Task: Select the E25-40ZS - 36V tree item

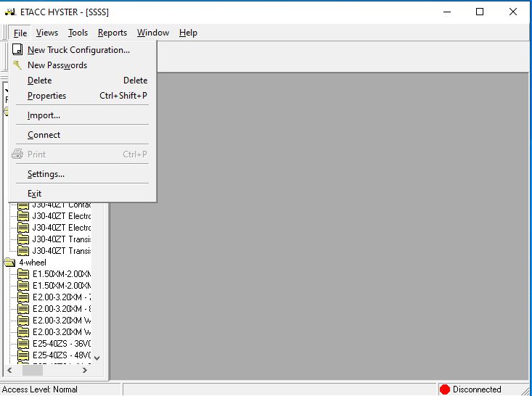Action: pos(62,344)
